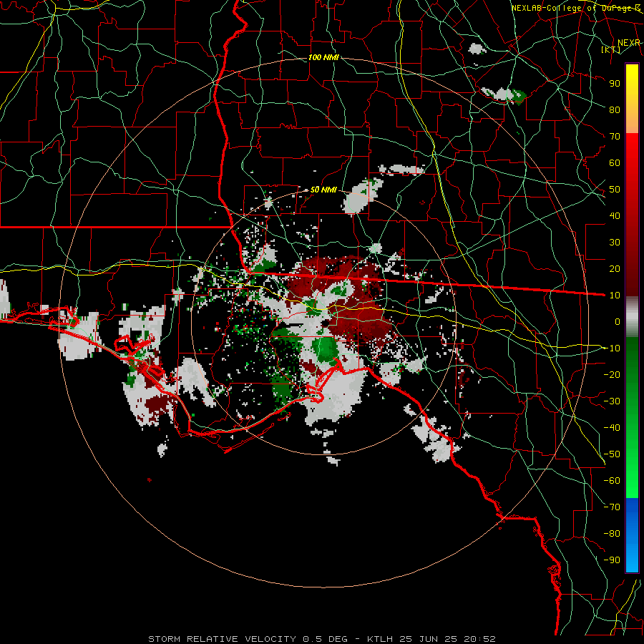Click the "STORM RELATIVE VELOCITY" footer title
This screenshot has width=644, height=644.
point(224,639)
